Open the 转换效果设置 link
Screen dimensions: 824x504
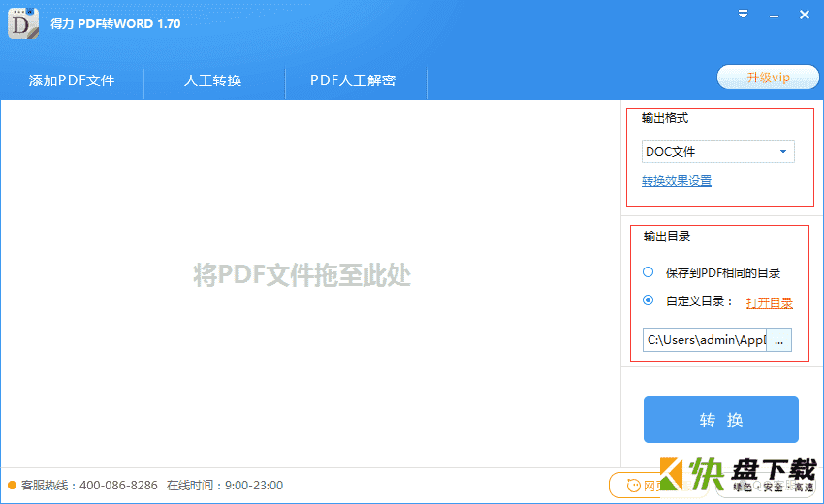click(x=677, y=181)
